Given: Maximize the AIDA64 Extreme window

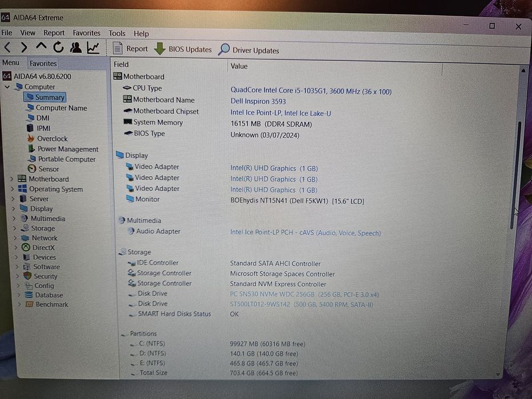Looking at the screenshot, I should pyautogui.click(x=492, y=26).
